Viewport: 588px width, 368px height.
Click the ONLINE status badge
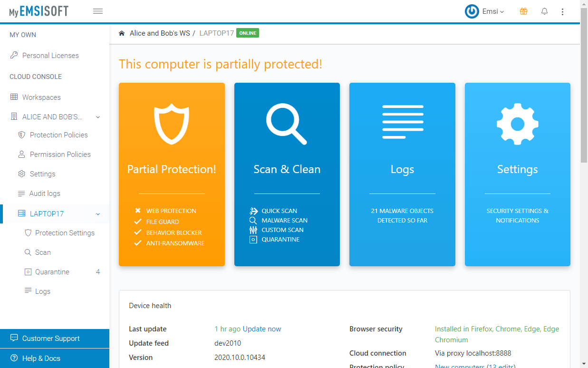click(248, 33)
